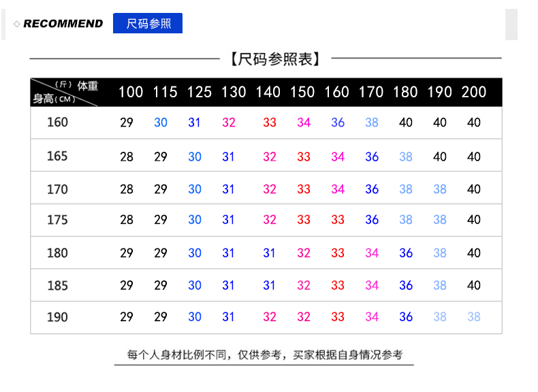Click magenta 34 in the 165 height row
The image size is (538, 392).
[x=338, y=157]
